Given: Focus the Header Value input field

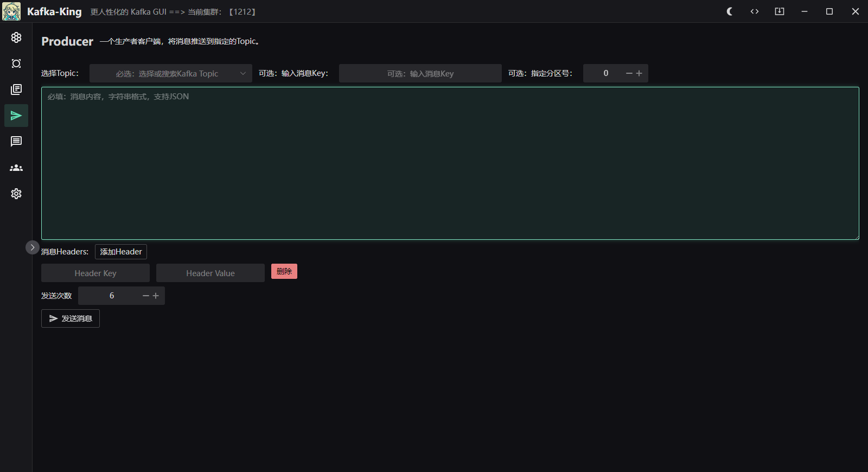Looking at the screenshot, I should (210, 273).
